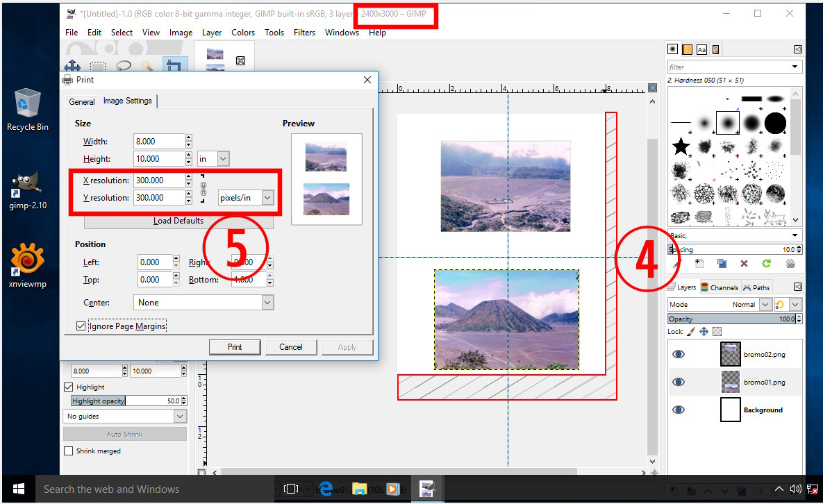
Task: Create a new brush with the new-page icon
Action: click(699, 263)
